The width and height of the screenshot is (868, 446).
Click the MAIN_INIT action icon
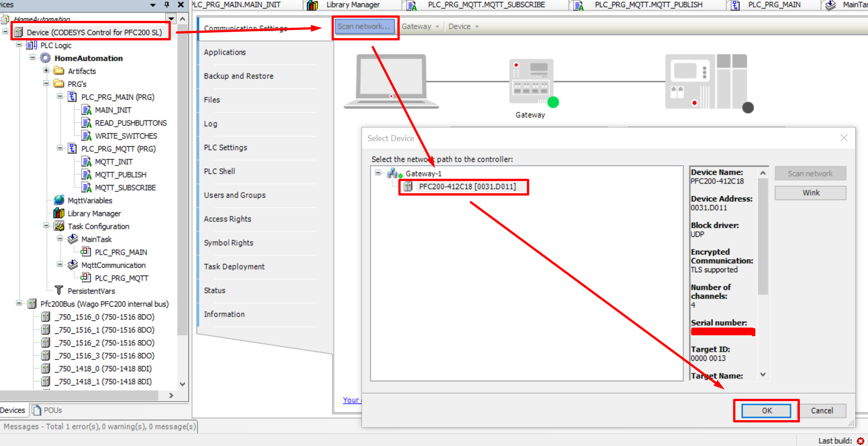86,110
